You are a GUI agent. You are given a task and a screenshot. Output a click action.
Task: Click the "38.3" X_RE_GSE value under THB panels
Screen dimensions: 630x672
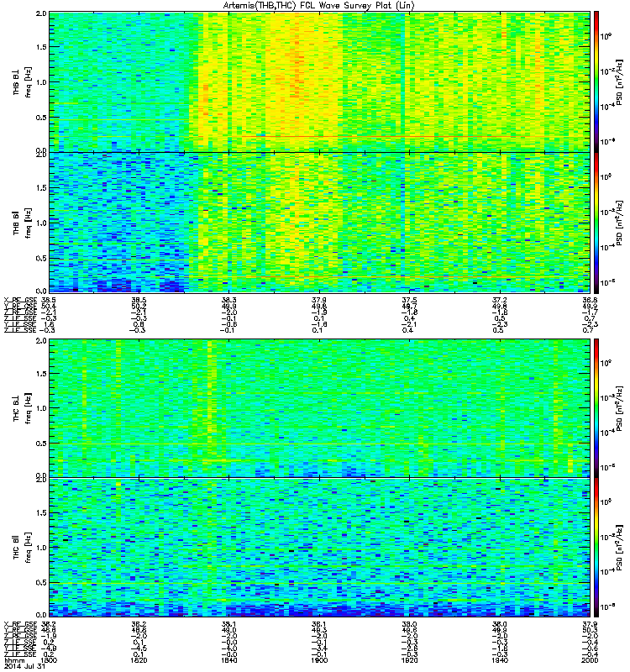228,300
